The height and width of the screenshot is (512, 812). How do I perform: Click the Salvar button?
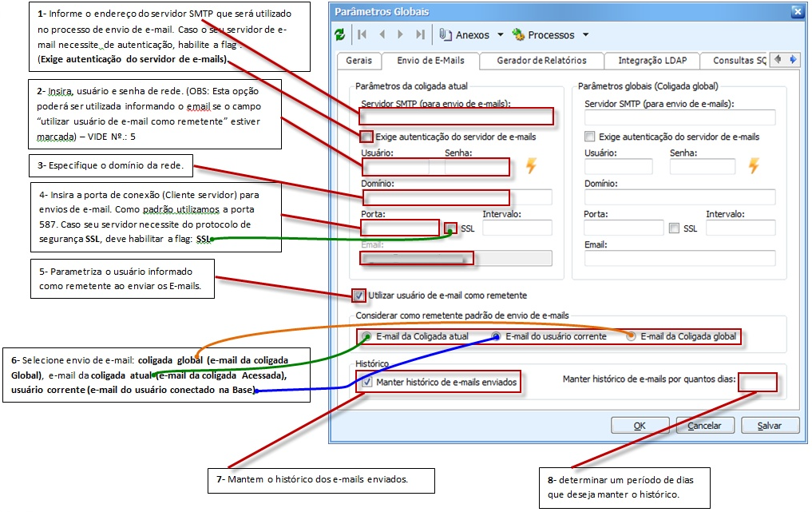770,426
